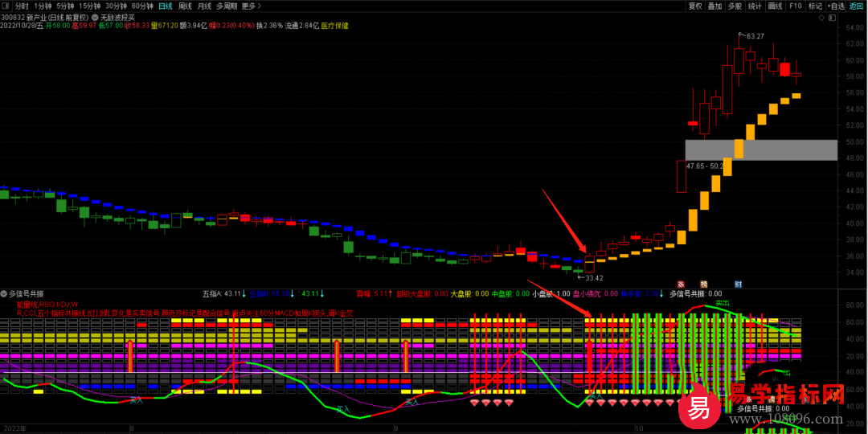Image resolution: width=868 pixels, height=434 pixels.
Task: Click the 换2.36% turnover rate text
Action: pos(269,26)
